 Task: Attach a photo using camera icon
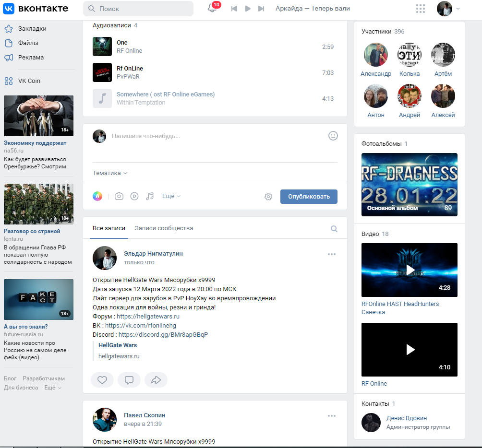[119, 196]
